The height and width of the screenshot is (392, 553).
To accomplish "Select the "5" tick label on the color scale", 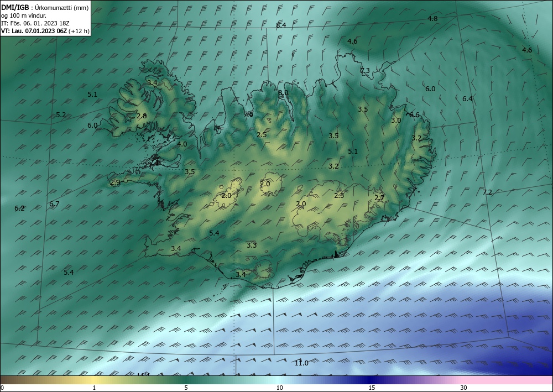I will point(186,388).
